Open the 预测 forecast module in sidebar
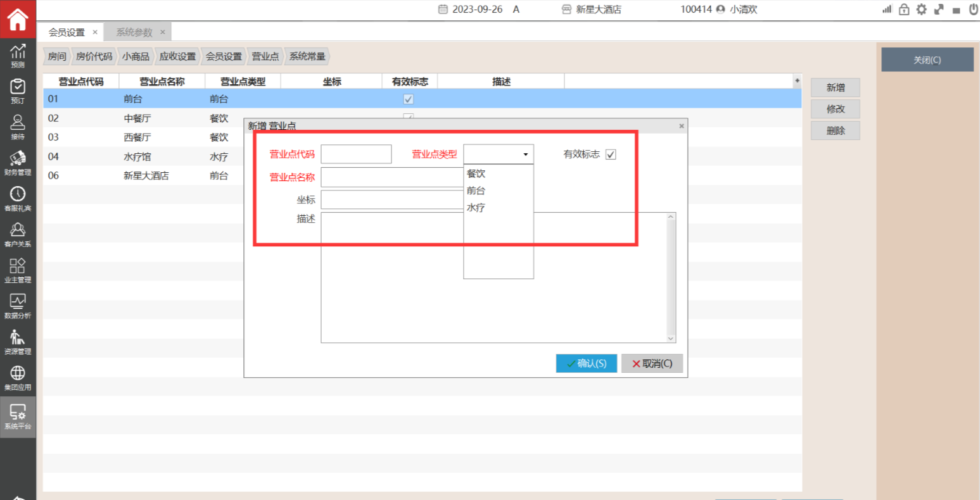This screenshot has width=980, height=500. coord(18,55)
